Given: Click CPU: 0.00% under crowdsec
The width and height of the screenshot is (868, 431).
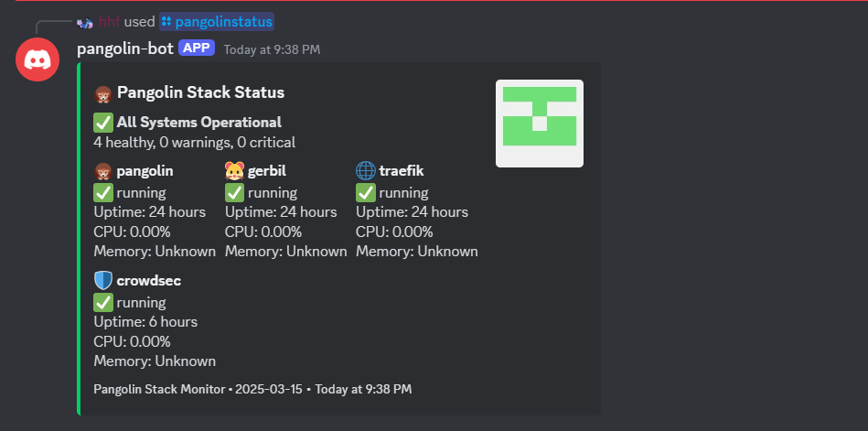Looking at the screenshot, I should click(132, 341).
